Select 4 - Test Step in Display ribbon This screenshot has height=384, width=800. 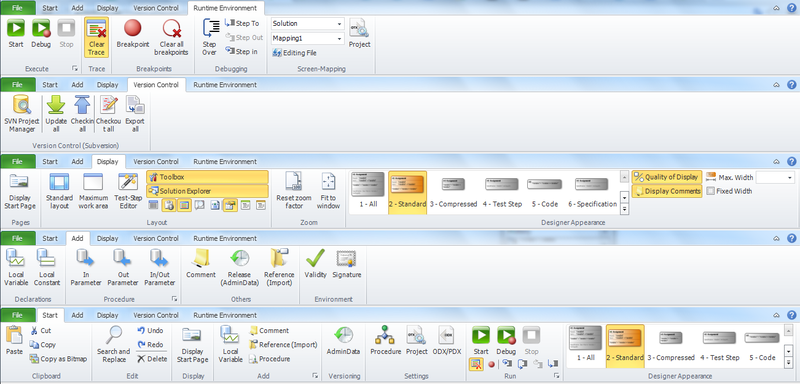(503, 192)
